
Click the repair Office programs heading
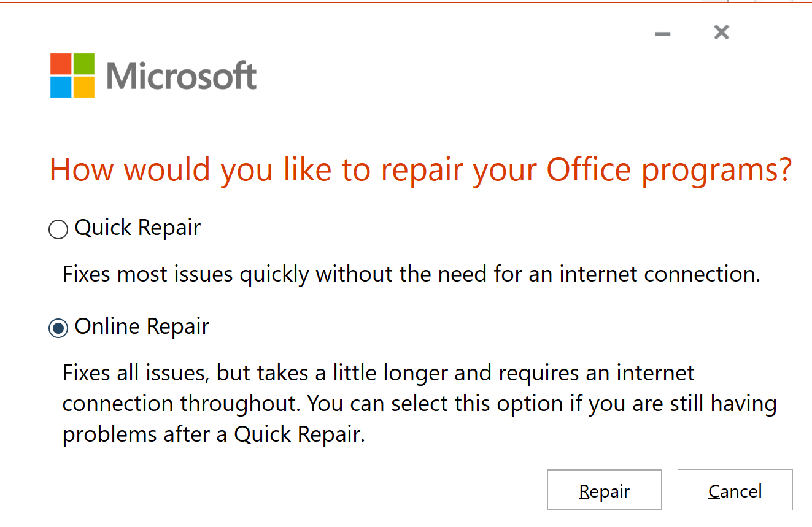[x=420, y=170]
